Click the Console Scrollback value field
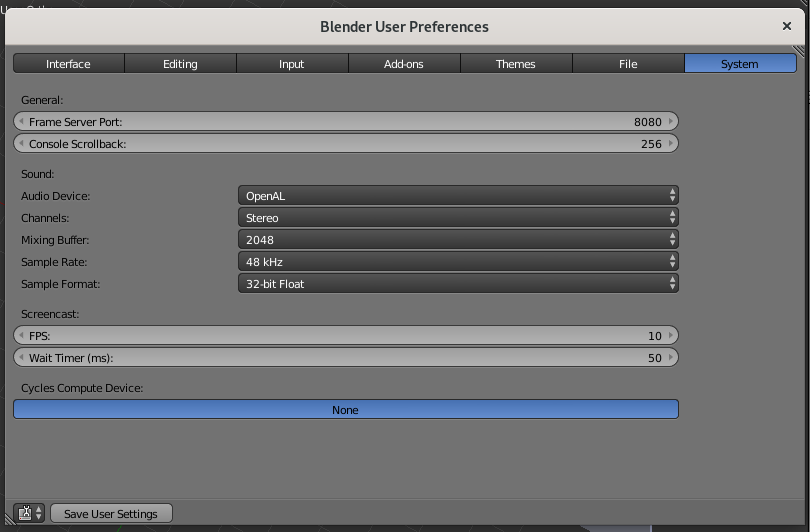This screenshot has height=532, width=810. click(x=346, y=143)
